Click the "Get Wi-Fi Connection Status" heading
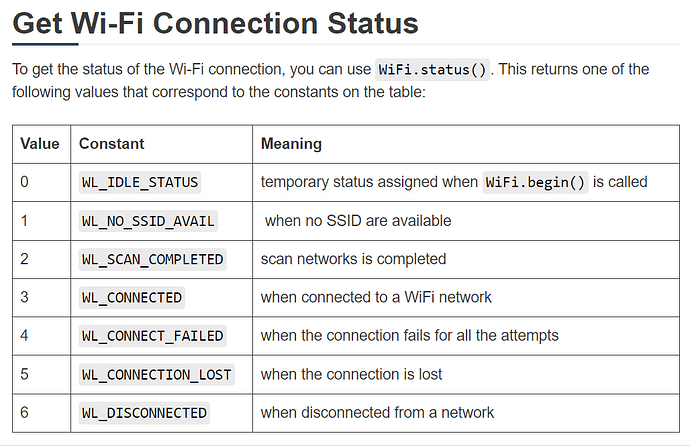 click(214, 23)
